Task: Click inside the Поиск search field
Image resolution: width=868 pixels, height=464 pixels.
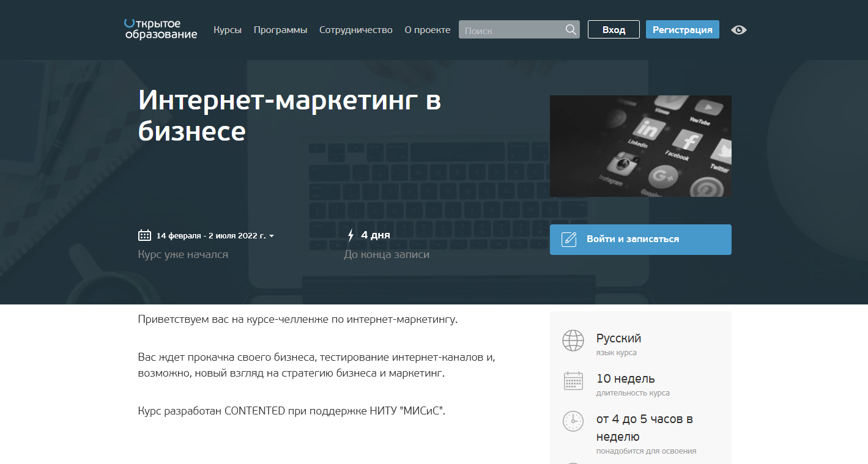Action: pyautogui.click(x=514, y=29)
